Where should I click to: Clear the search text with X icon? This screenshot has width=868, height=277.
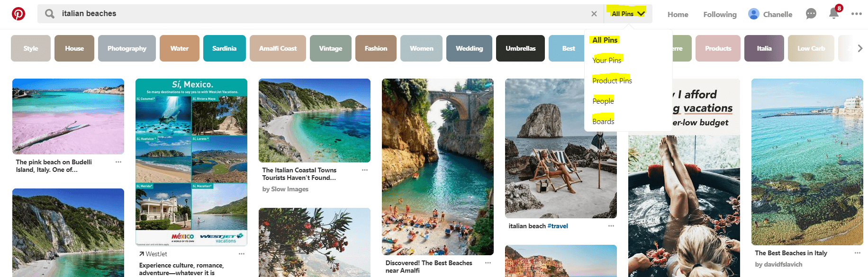(x=594, y=14)
